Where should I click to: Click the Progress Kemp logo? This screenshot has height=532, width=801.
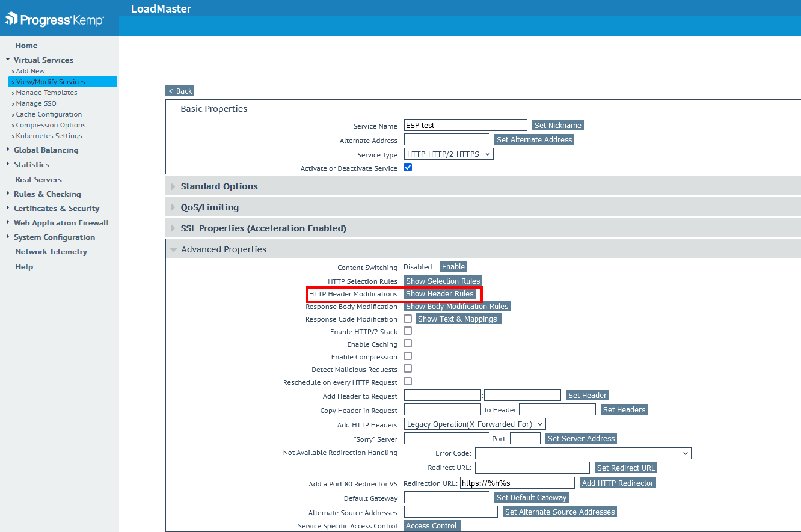pos(55,19)
